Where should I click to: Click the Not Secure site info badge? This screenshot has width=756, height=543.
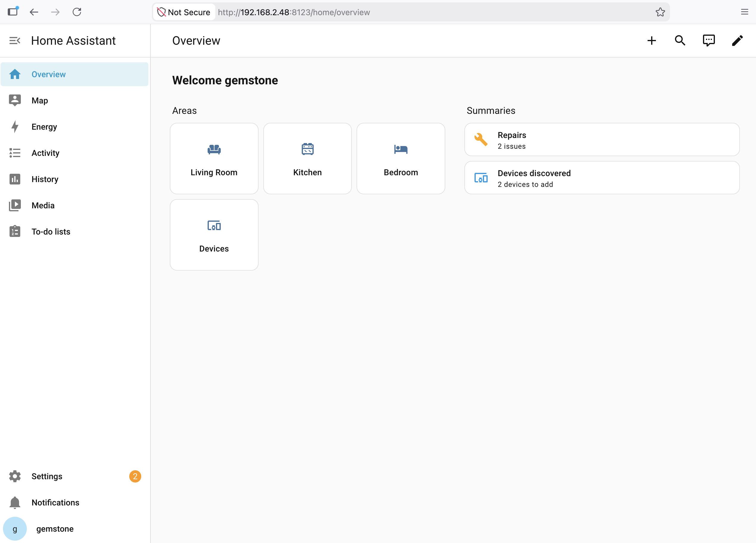(x=184, y=12)
